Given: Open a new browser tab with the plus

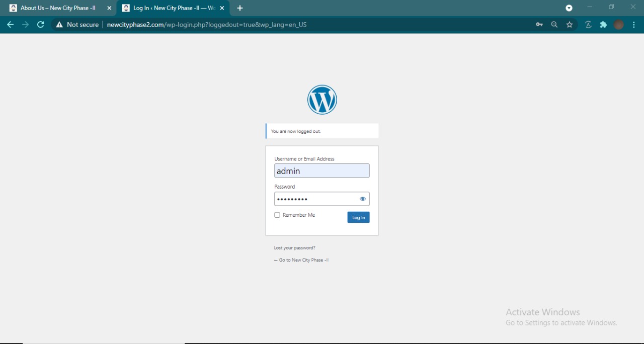Looking at the screenshot, I should [240, 8].
